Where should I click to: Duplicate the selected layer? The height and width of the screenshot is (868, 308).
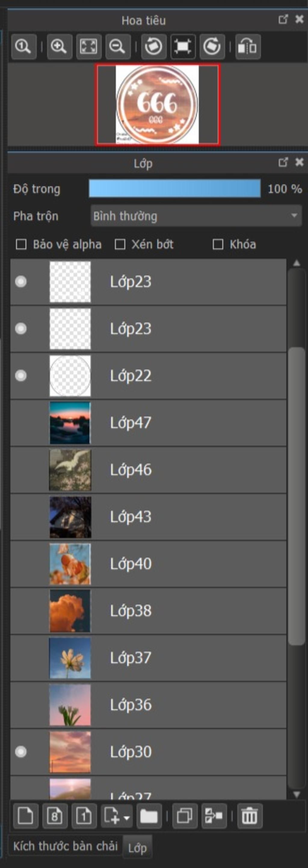click(185, 816)
